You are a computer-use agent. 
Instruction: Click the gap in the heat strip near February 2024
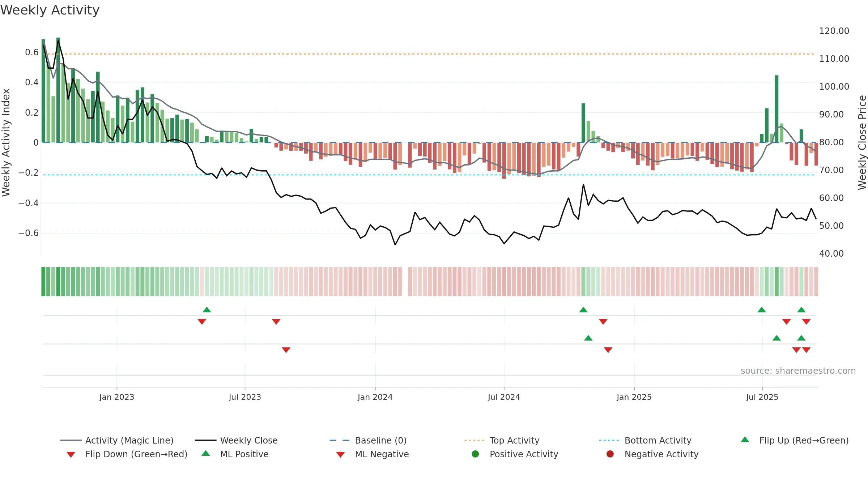tap(405, 282)
